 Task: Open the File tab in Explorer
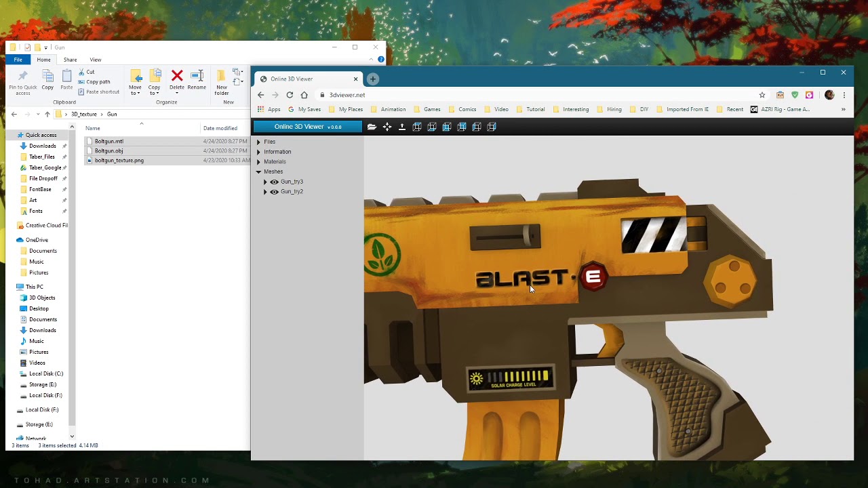click(x=18, y=60)
